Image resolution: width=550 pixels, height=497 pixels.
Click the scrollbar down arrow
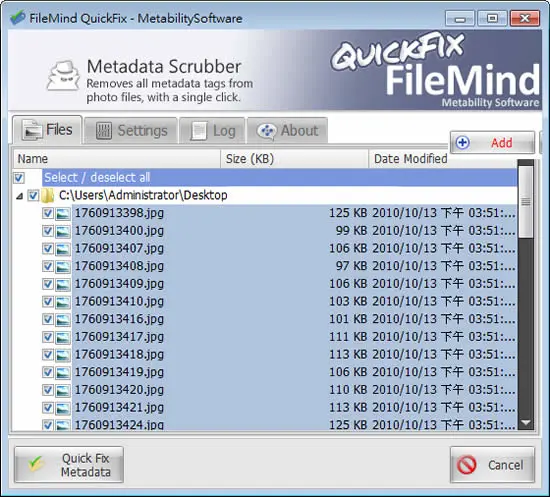[x=526, y=423]
